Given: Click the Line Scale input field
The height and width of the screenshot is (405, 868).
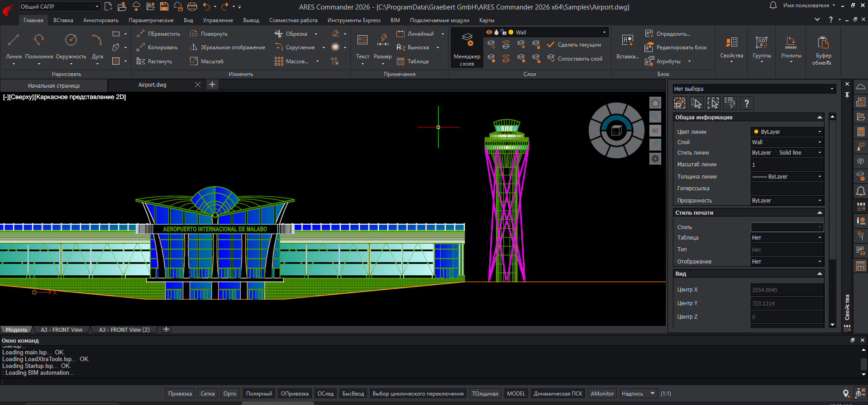Looking at the screenshot, I should 787,165.
